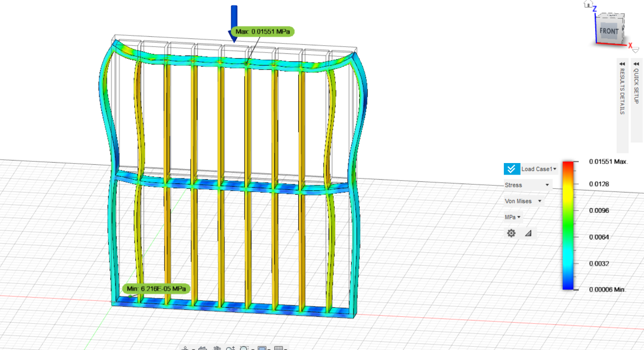Click the 0.0128 legend value
644x350 pixels.
pos(599,184)
